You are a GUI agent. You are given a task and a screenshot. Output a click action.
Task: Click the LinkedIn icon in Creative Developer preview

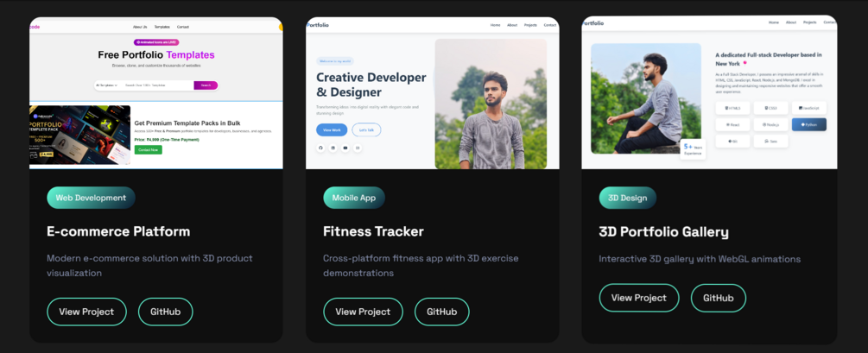333,148
